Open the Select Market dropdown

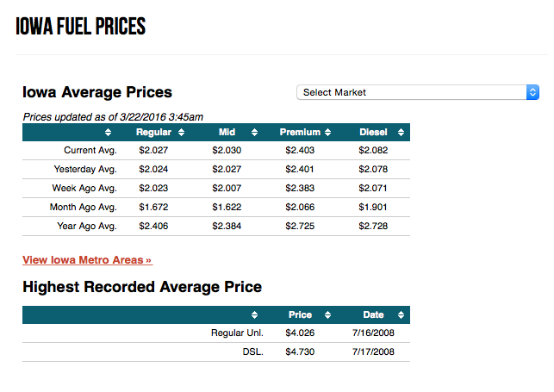(x=418, y=92)
